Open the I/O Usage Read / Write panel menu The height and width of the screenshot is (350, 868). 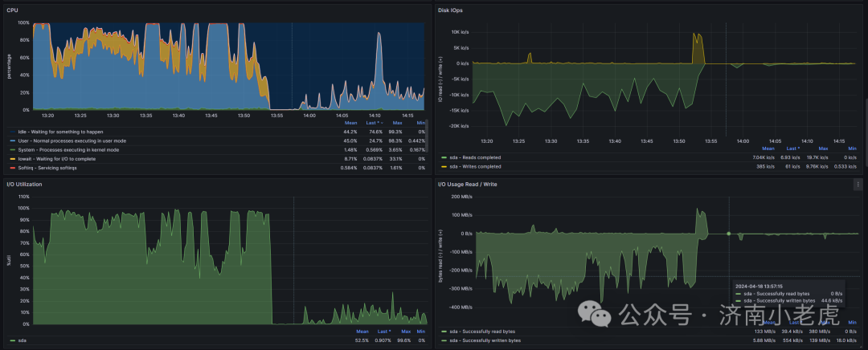(x=858, y=184)
